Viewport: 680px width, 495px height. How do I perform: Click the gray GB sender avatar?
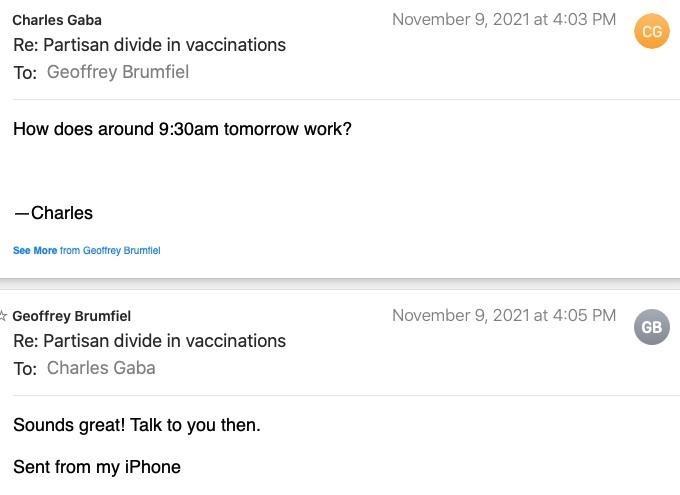point(651,327)
